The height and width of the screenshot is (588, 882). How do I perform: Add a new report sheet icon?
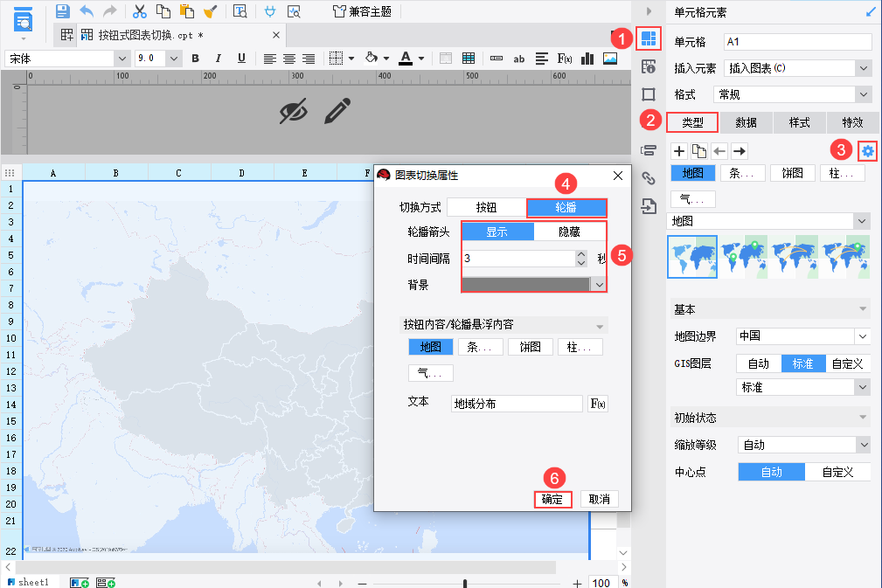[x=80, y=583]
